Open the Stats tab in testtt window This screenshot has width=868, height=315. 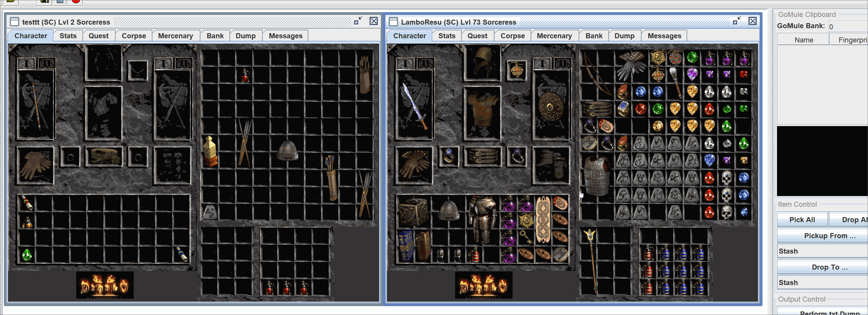point(68,36)
